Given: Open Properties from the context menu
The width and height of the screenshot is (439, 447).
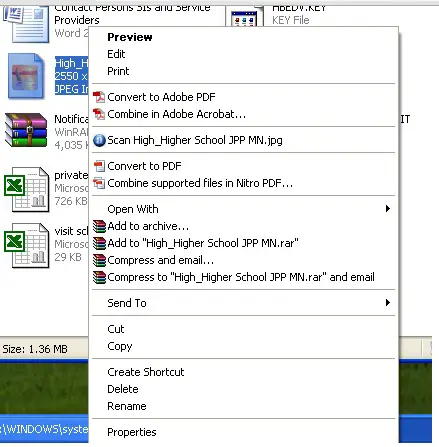Looking at the screenshot, I should 132,432.
